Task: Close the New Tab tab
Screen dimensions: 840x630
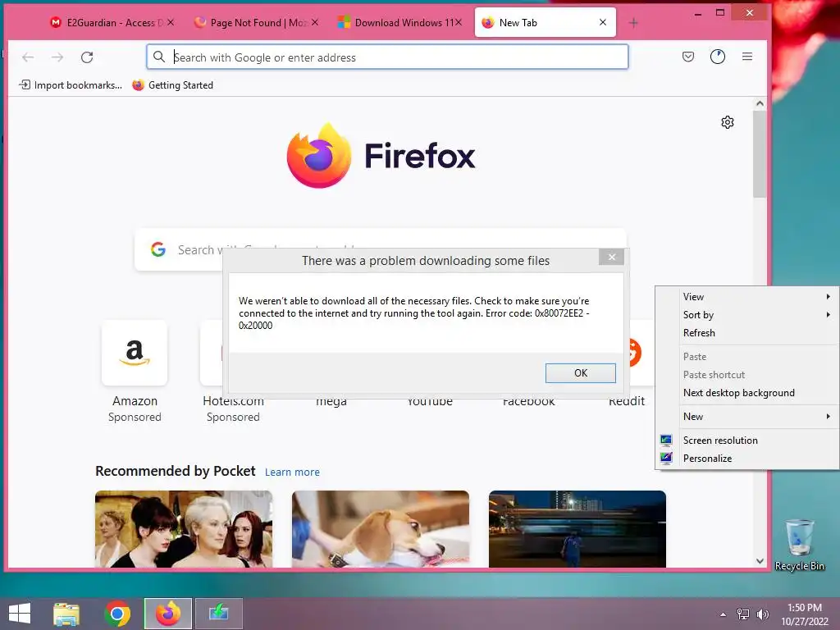Action: pyautogui.click(x=603, y=22)
